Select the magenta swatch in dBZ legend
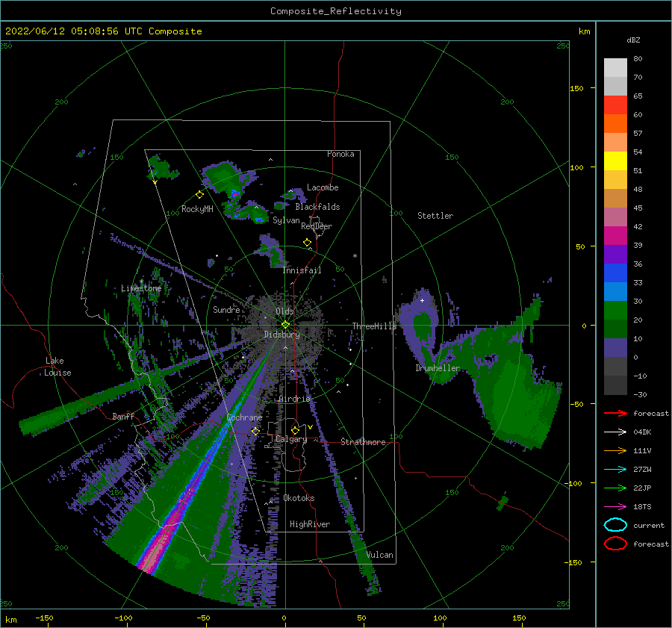This screenshot has height=628, width=672. tap(615, 236)
